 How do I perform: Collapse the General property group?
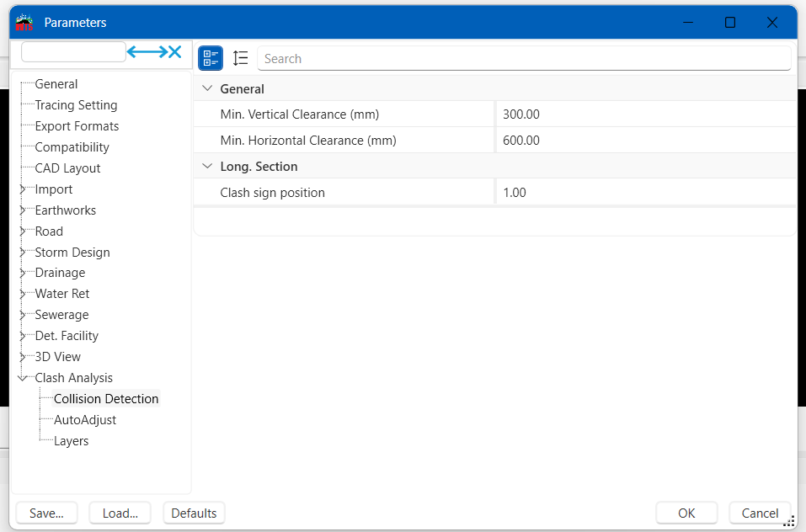pos(207,88)
